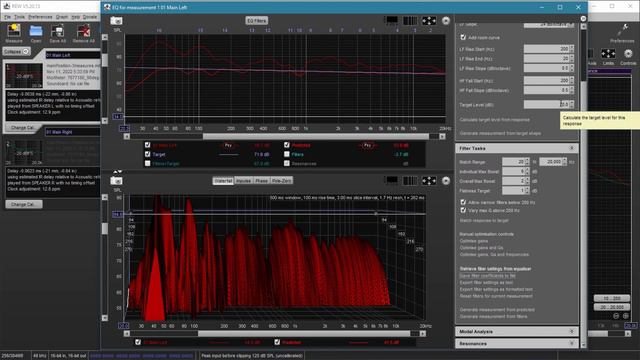The image size is (640, 360).
Task: Click the upper graph's black display box icon
Action: (391, 20)
